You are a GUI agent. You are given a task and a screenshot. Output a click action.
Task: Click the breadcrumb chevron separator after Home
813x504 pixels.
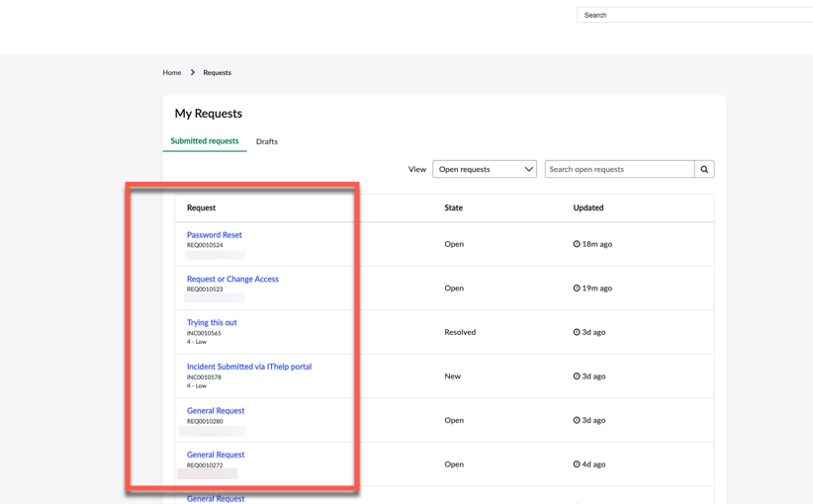point(193,72)
